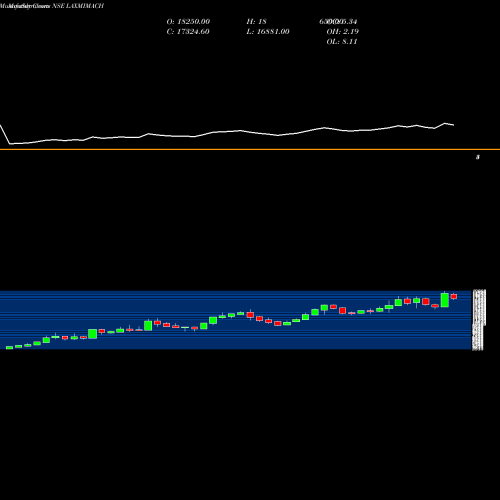The height and width of the screenshot is (500, 500).
Task: Click the partly shown H: 18 high price
Action: (256, 22)
